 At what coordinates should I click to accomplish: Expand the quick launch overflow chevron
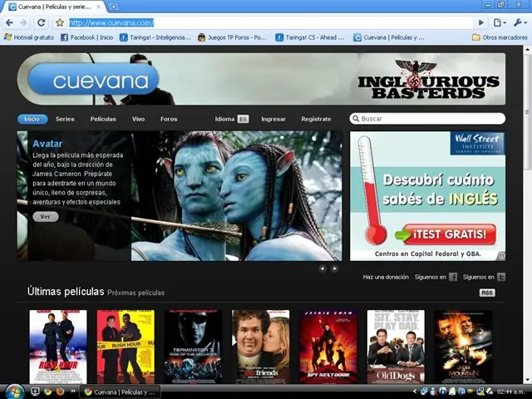(x=73, y=392)
